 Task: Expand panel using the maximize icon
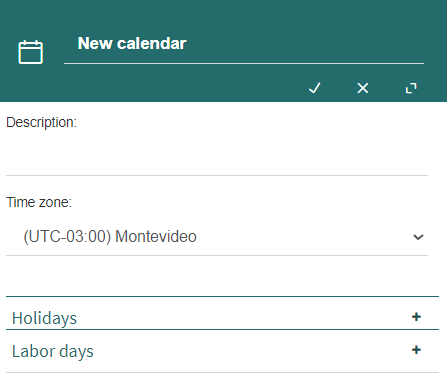point(411,88)
